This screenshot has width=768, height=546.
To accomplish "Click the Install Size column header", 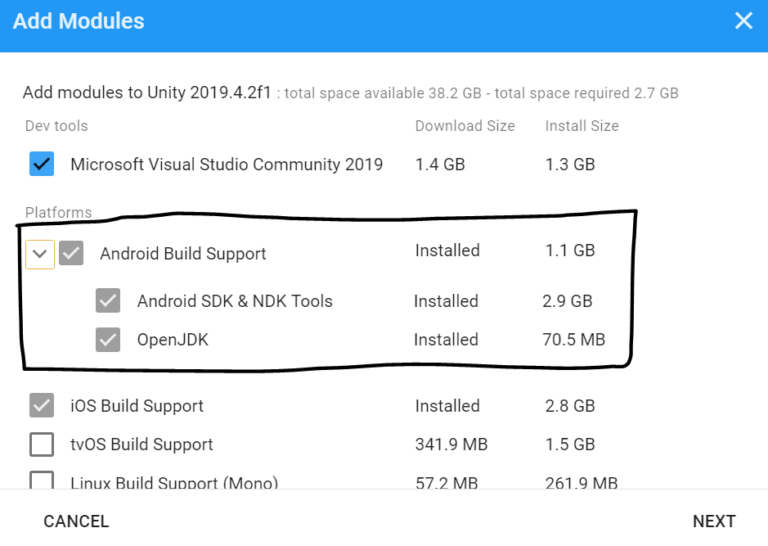I will (582, 126).
